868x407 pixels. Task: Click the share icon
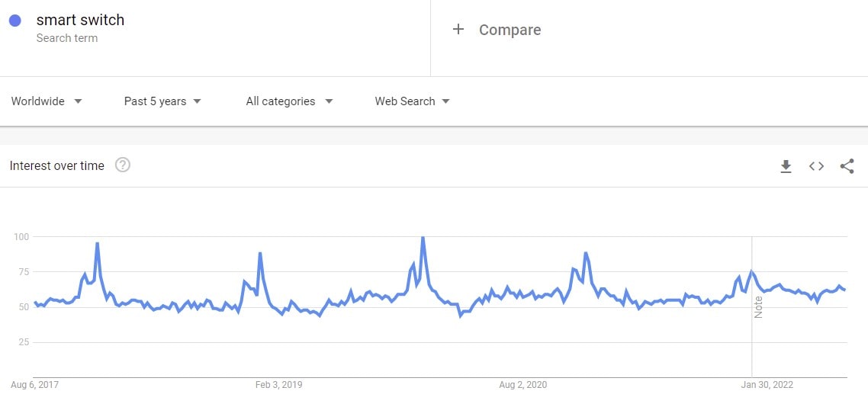pyautogui.click(x=847, y=166)
